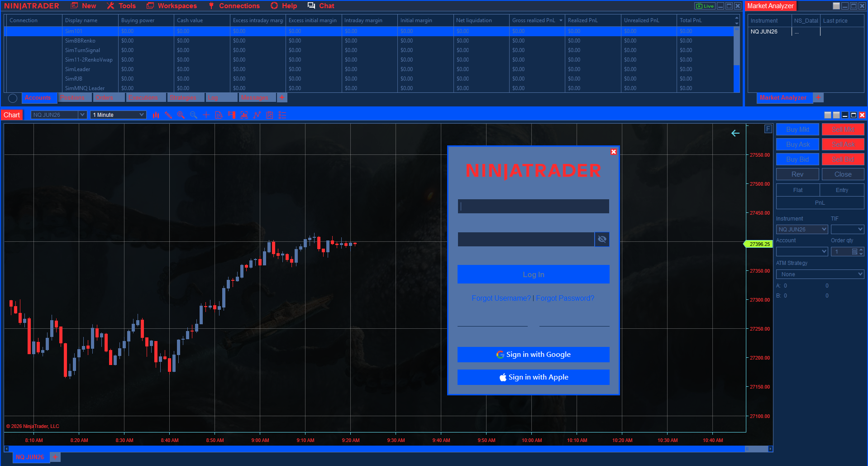Close the NinjaTrader login dialog

point(614,152)
